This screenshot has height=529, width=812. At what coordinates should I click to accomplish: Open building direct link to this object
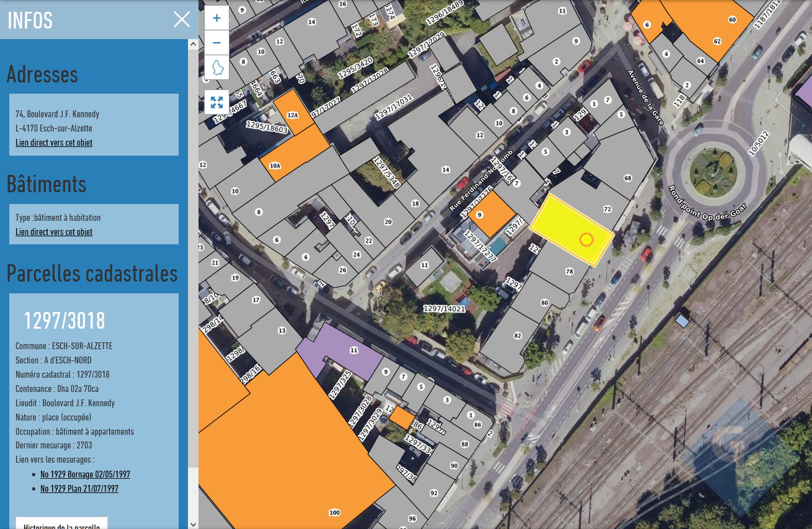[54, 232]
